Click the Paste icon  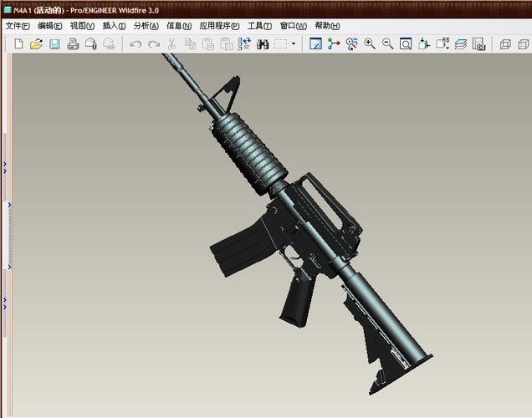pos(208,44)
